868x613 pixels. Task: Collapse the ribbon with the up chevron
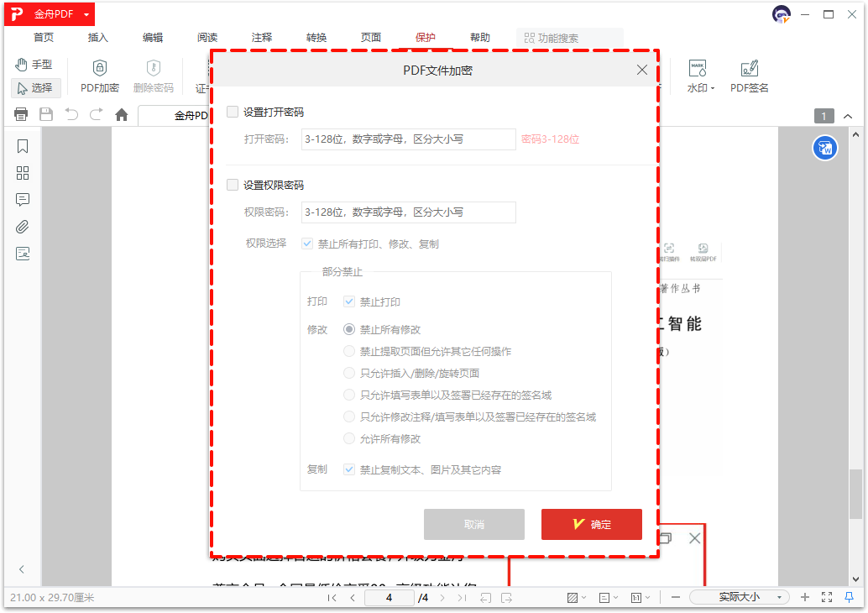coord(848,116)
